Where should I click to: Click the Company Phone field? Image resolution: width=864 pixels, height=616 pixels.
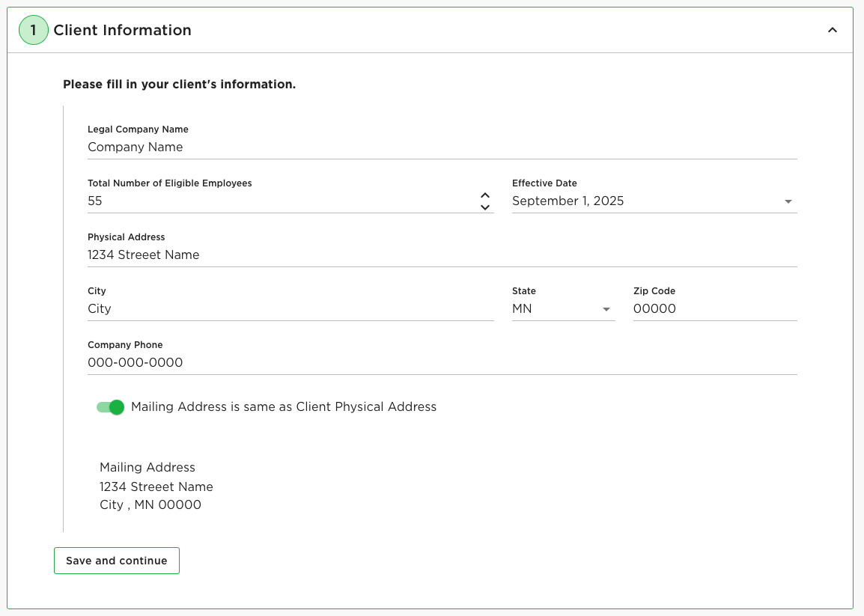442,363
